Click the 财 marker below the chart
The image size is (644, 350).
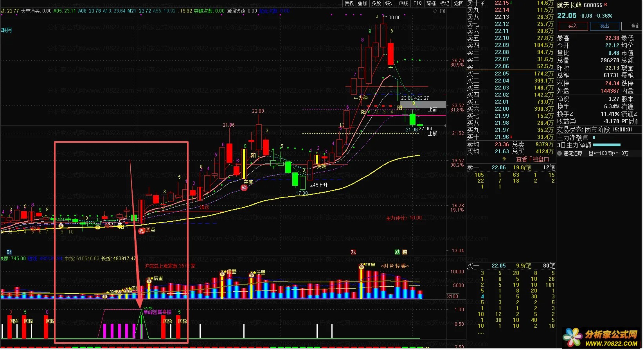pos(9,252)
